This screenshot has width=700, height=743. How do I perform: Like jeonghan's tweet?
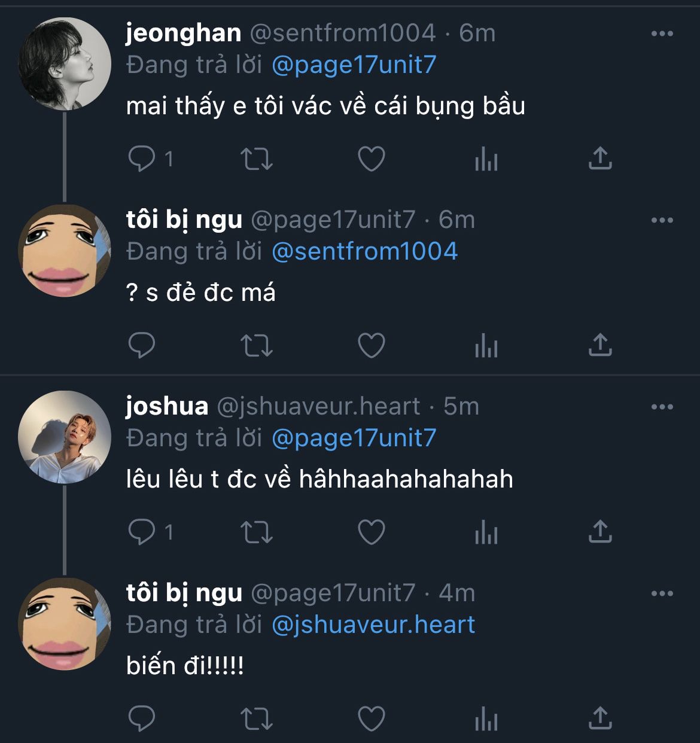[371, 159]
